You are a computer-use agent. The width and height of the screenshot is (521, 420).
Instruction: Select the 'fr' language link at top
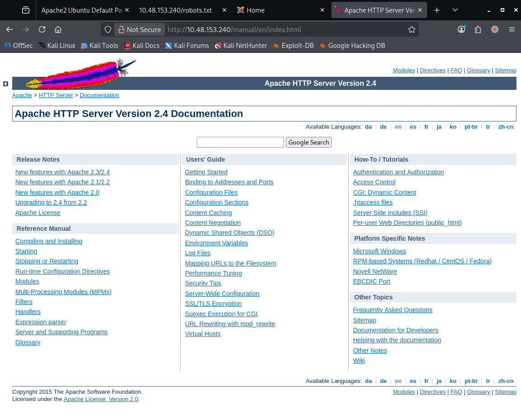pyautogui.click(x=426, y=127)
